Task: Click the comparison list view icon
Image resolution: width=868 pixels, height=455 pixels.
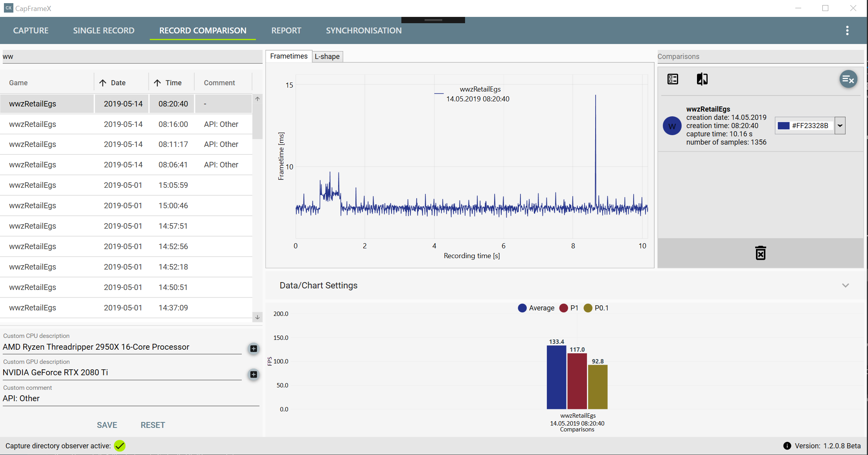Action: point(673,79)
